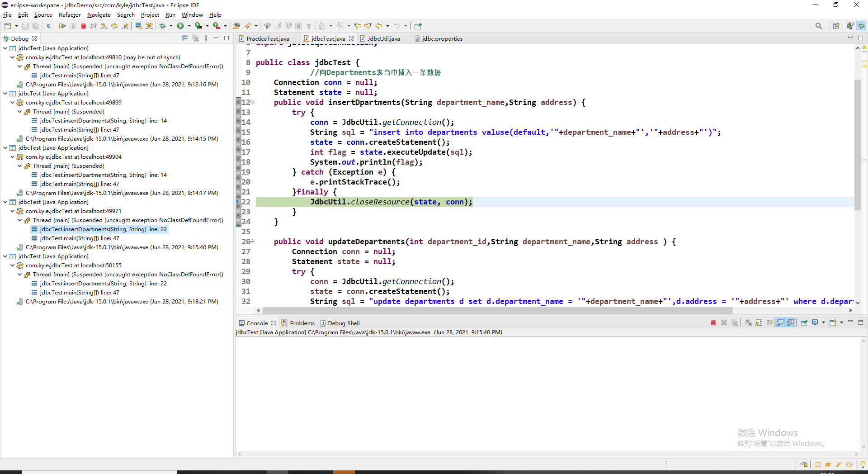Click the green Run launch icon
Viewport: 868px width, 474px height.
point(180,26)
